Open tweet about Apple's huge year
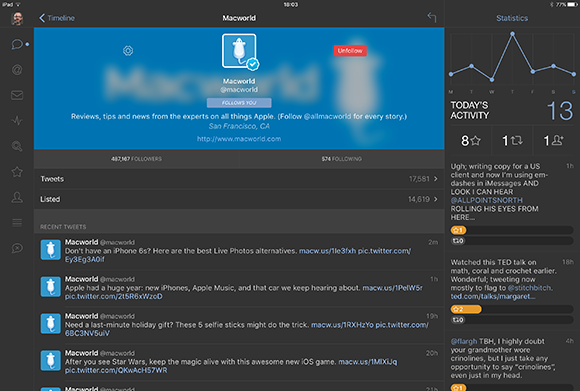The image size is (580, 391). [239, 288]
